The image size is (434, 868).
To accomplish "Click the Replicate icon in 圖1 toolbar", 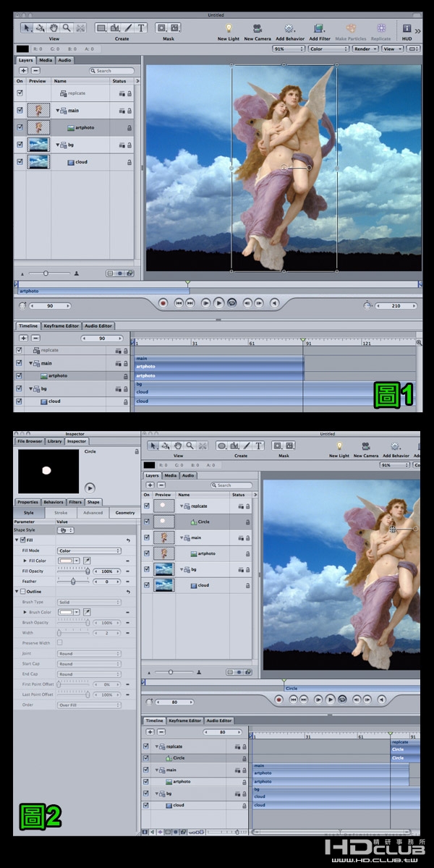I will pos(380,28).
